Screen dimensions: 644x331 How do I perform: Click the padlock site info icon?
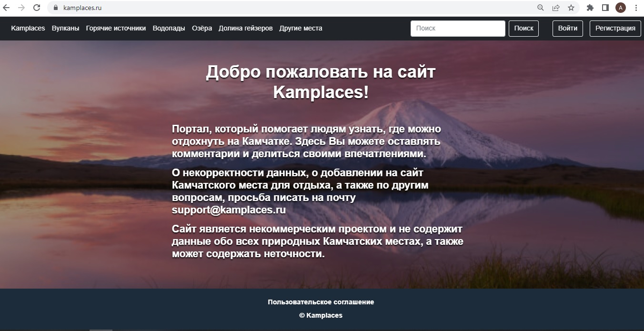[x=55, y=8]
